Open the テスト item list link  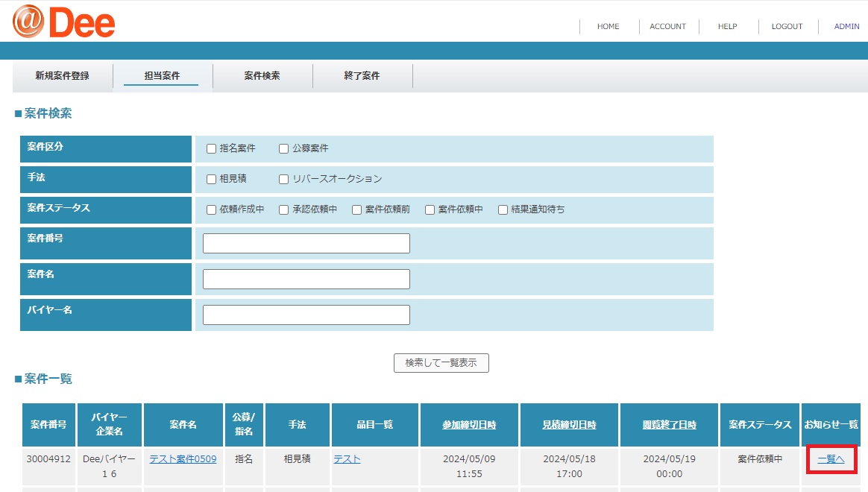347,458
